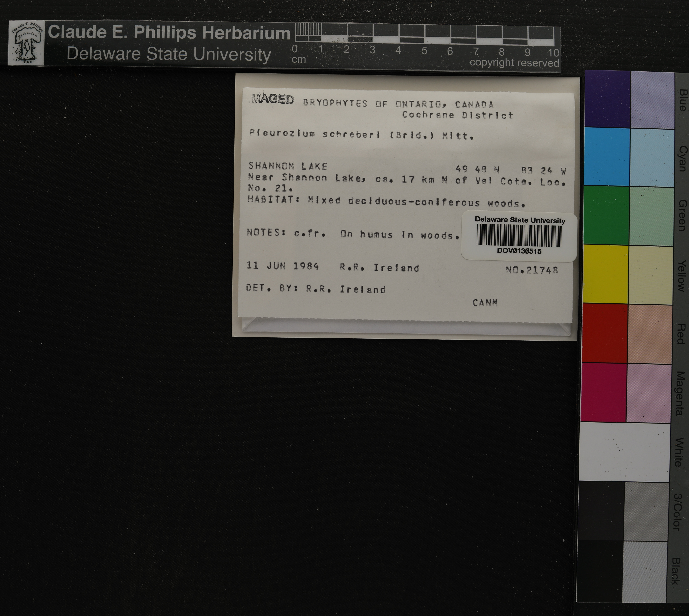
Task: Click the Claude E. Phillips Herbarium mushroom logo
Action: [26, 43]
